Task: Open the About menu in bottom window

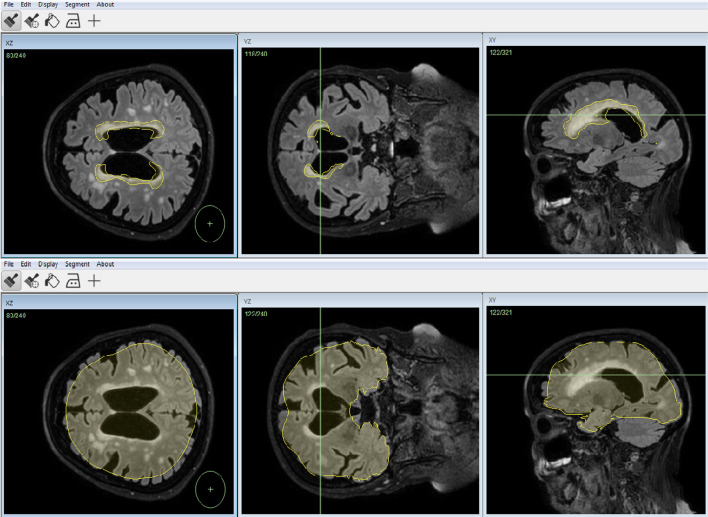Action: click(105, 264)
